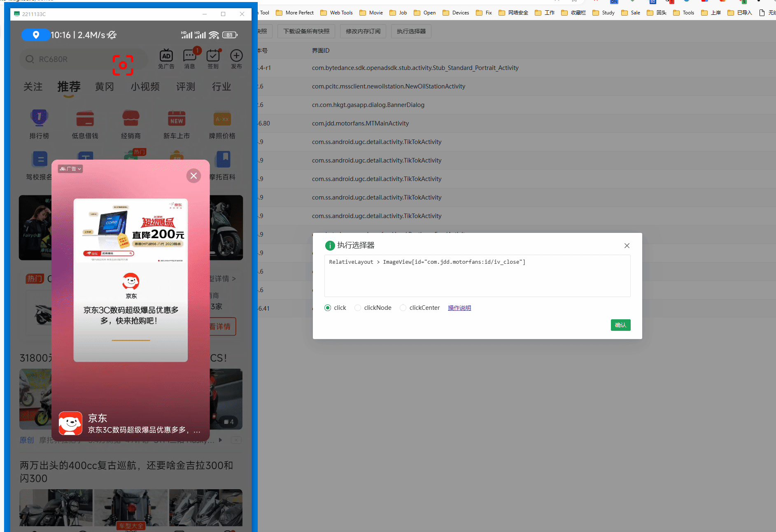Click the 下载设备所有快照 button
The image size is (776, 532).
coord(306,31)
